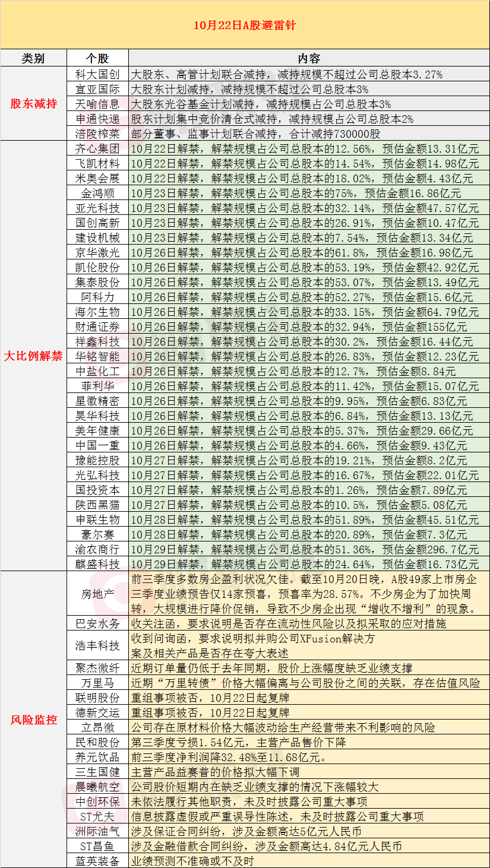Select the '个股' column header

pyautogui.click(x=97, y=58)
